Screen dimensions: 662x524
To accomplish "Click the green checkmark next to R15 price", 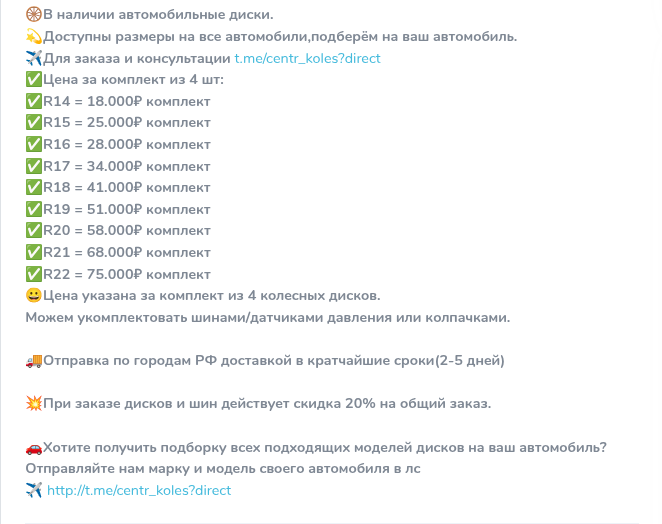I will coord(33,123).
